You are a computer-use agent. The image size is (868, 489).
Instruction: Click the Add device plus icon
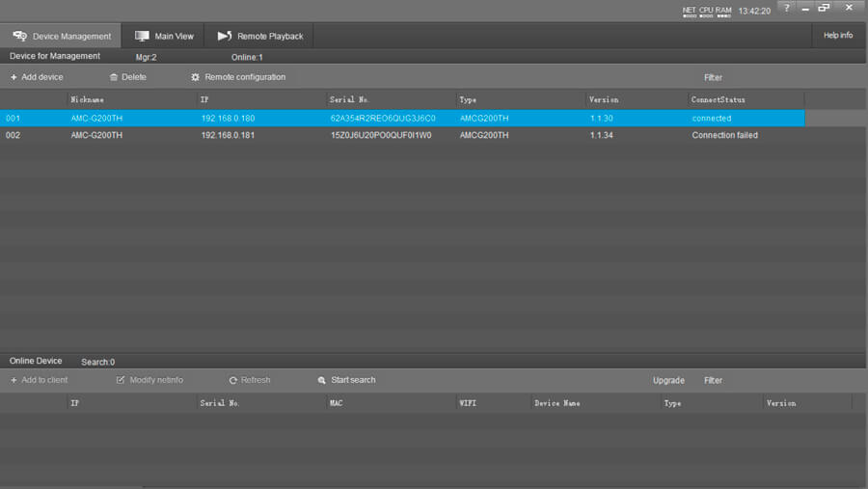point(14,77)
